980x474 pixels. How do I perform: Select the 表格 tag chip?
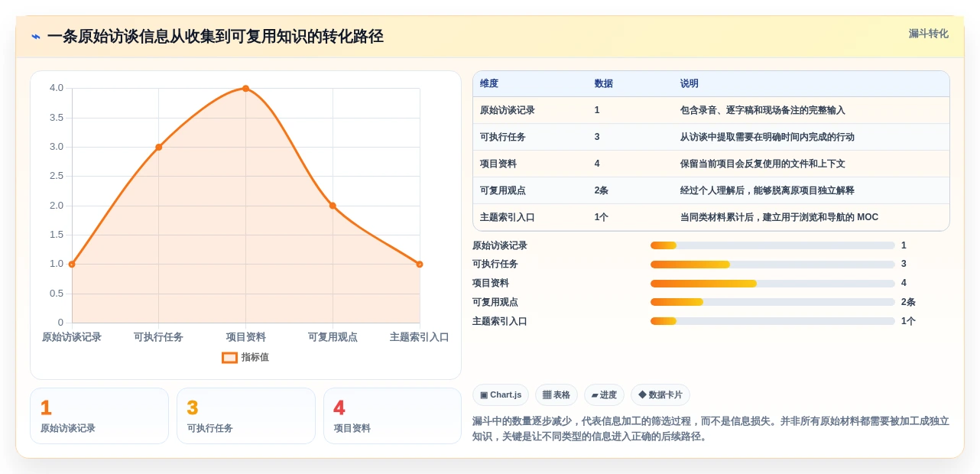point(557,394)
